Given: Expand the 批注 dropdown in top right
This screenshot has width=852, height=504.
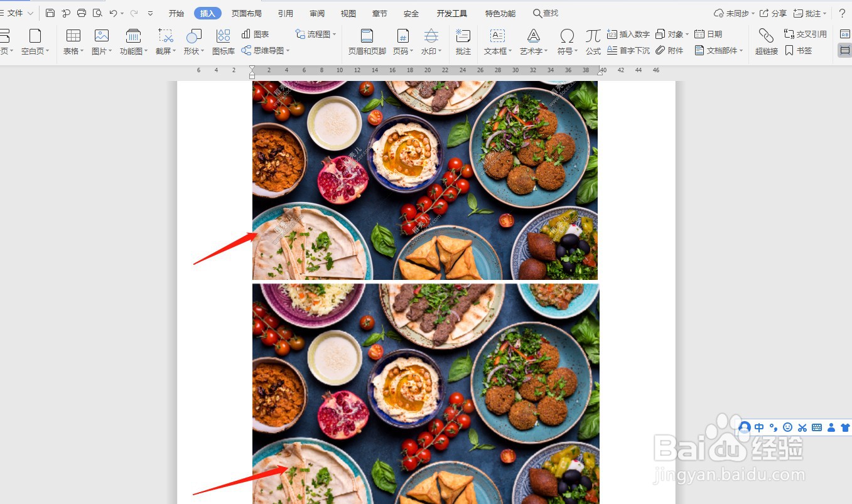Looking at the screenshot, I should [811, 13].
